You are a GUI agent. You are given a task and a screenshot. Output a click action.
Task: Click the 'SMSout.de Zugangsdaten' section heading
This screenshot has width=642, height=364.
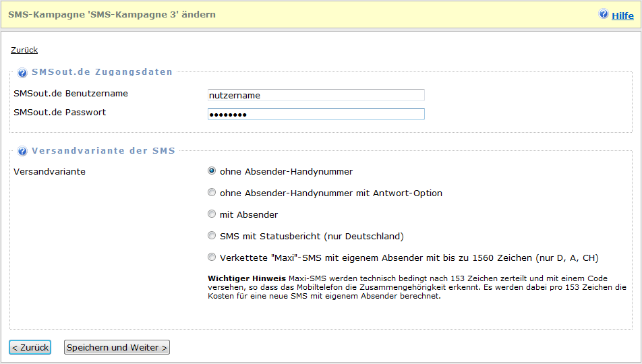click(102, 72)
